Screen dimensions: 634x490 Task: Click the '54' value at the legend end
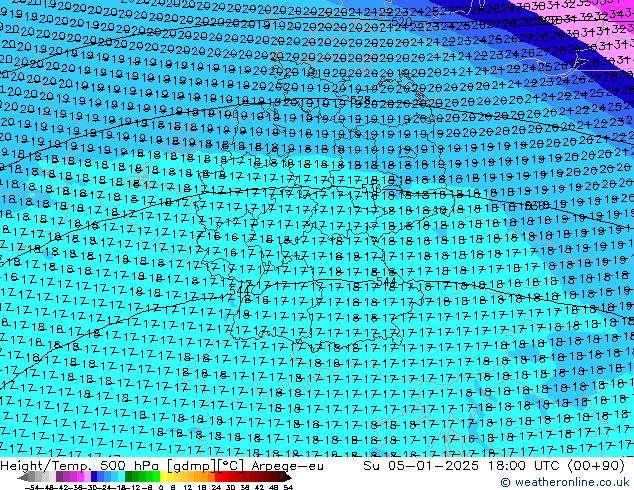click(x=288, y=487)
